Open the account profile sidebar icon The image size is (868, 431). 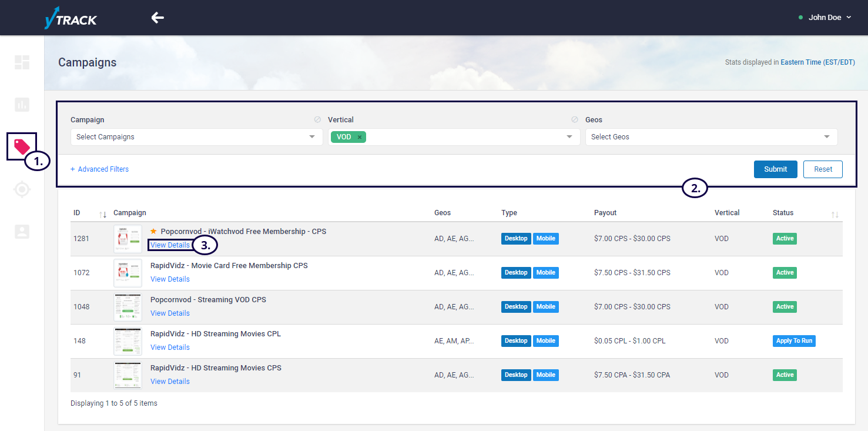[x=22, y=232]
